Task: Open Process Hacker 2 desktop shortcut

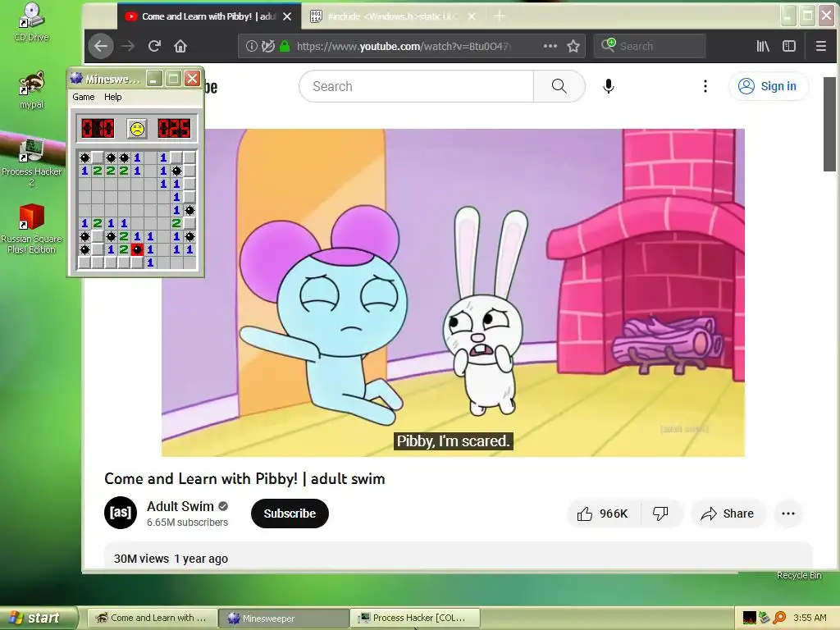Action: (x=31, y=162)
